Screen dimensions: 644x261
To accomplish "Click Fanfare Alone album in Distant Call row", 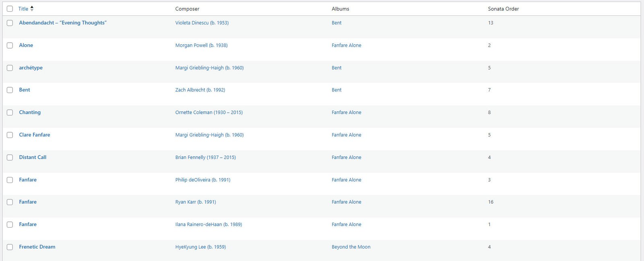I will click(x=347, y=158).
